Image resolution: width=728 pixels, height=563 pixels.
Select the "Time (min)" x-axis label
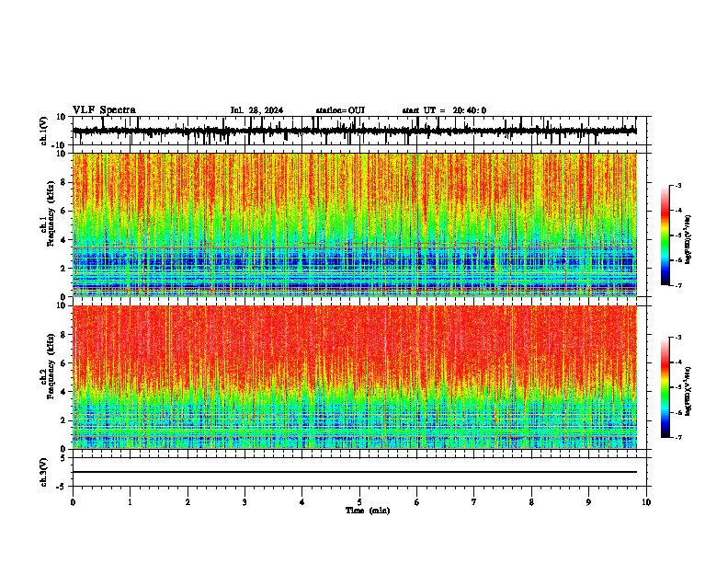[x=368, y=511]
